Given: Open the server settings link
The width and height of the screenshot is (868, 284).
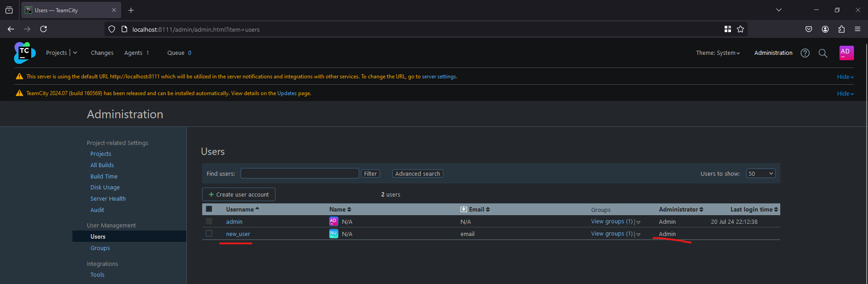Looking at the screenshot, I should pos(439,77).
